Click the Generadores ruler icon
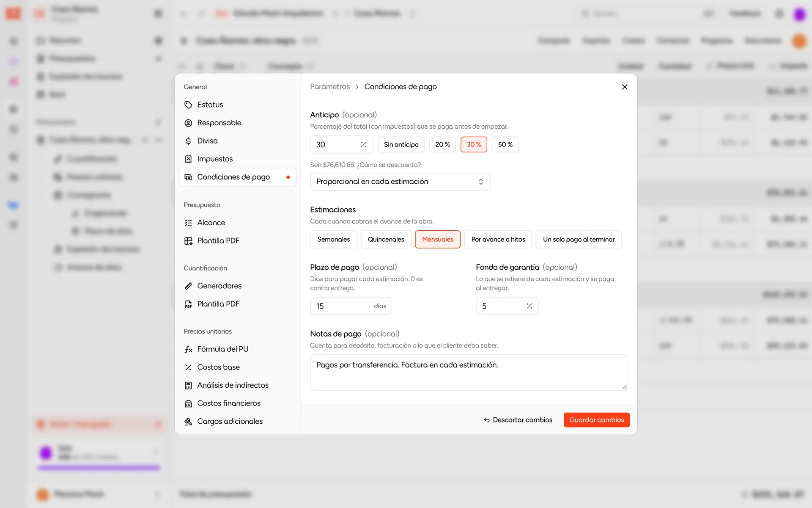Viewport: 812px width, 508px height. point(188,286)
